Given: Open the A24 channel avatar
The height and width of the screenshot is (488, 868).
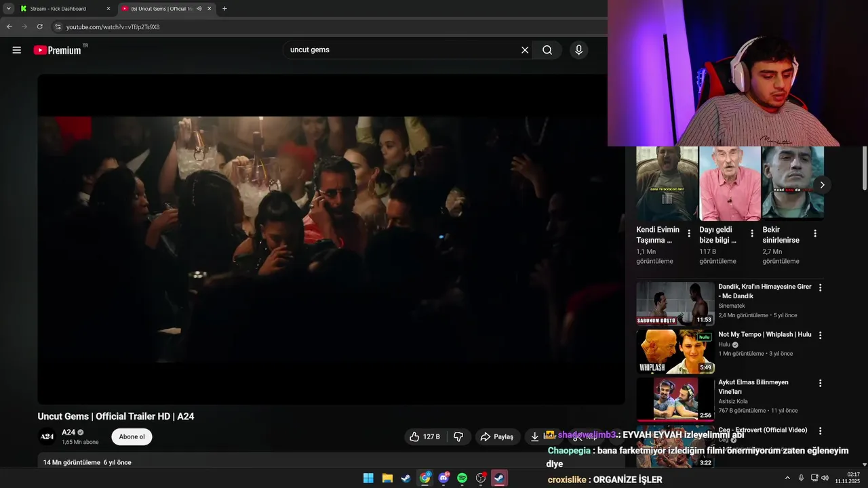Looking at the screenshot, I should 47,437.
